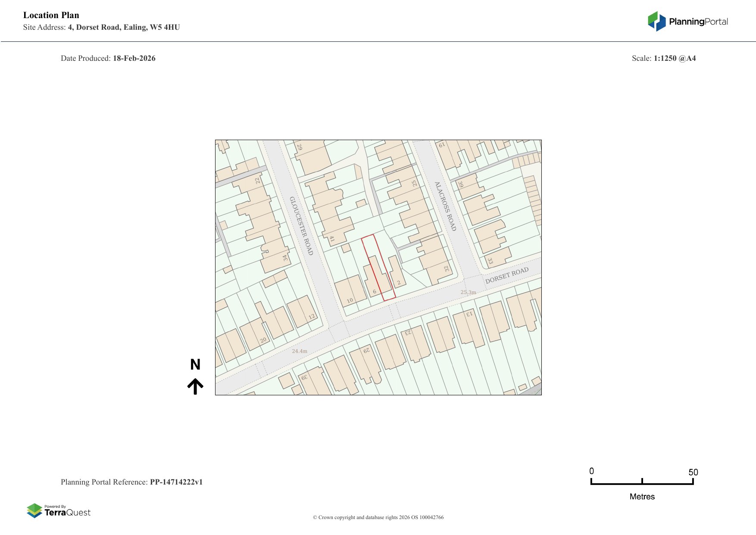
Task: Click the 24.4m spot height label
Action: [x=300, y=351]
